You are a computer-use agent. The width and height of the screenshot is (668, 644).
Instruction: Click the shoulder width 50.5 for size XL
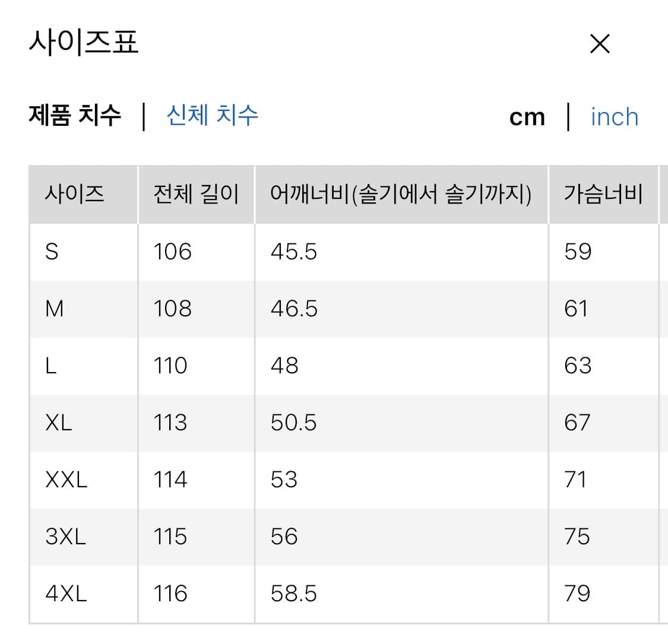click(292, 423)
